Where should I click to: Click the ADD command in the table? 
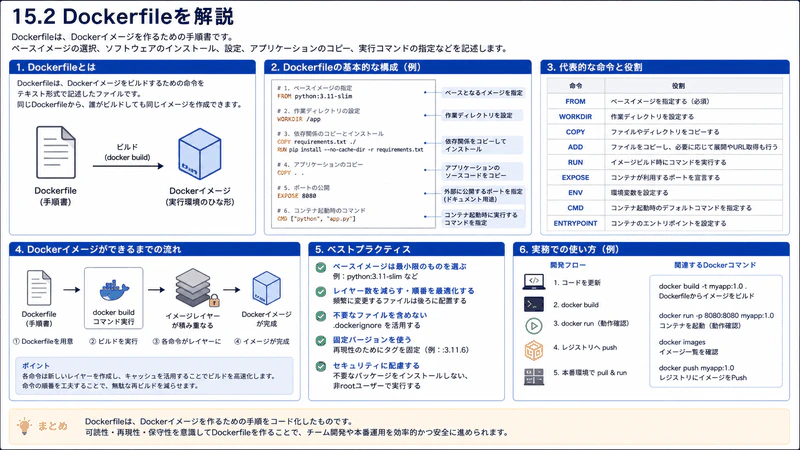pyautogui.click(x=576, y=147)
